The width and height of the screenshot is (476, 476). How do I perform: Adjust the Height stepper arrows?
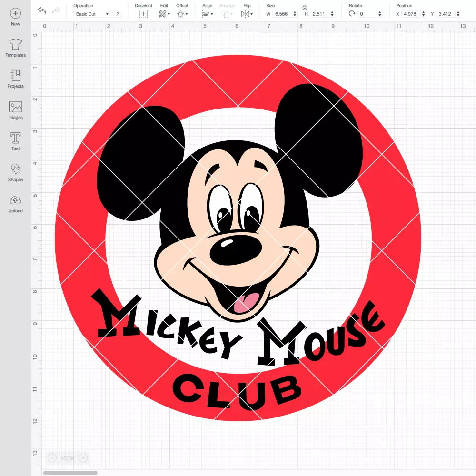pos(332,14)
